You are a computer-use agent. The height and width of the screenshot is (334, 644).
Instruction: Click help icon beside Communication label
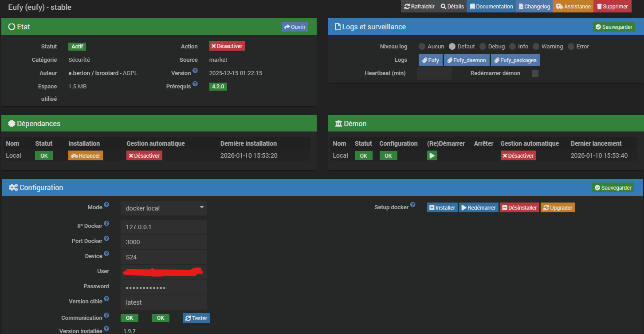[x=106, y=316]
